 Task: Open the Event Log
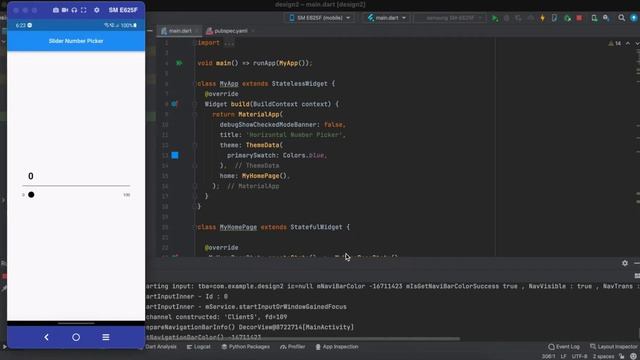(x=564, y=347)
